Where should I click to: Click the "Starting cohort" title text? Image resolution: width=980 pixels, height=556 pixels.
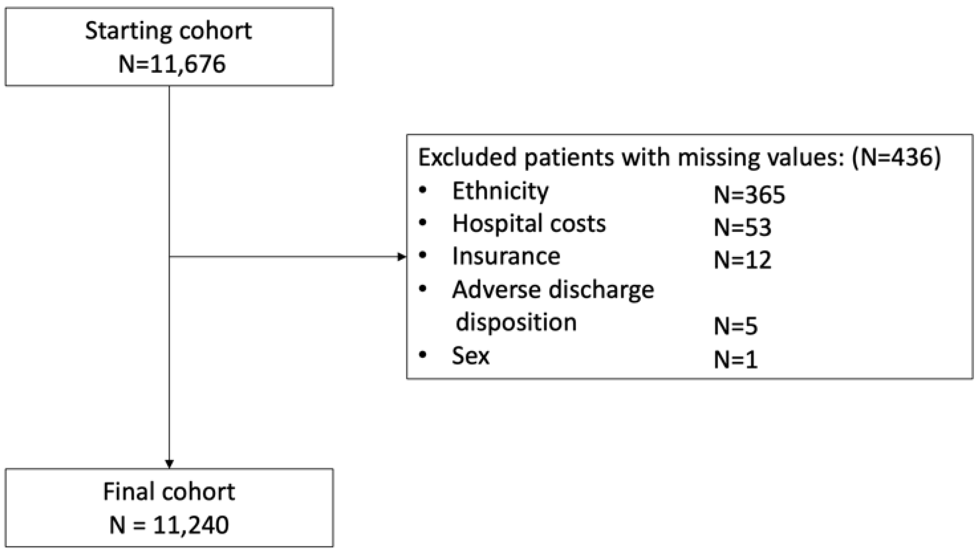click(168, 31)
